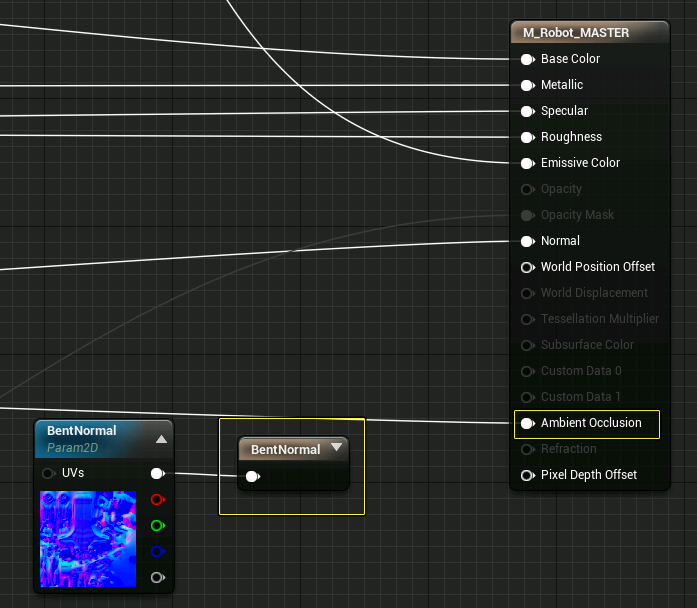Click the alpha channel output pin

tap(158, 578)
